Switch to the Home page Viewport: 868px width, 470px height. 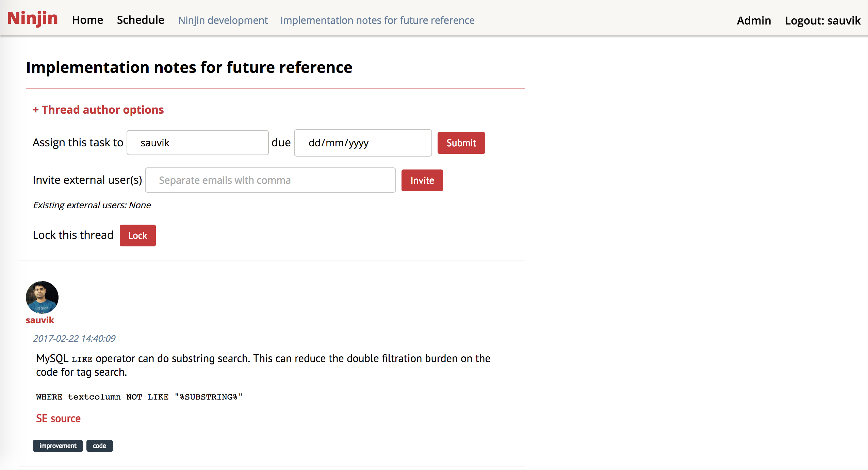pos(87,20)
